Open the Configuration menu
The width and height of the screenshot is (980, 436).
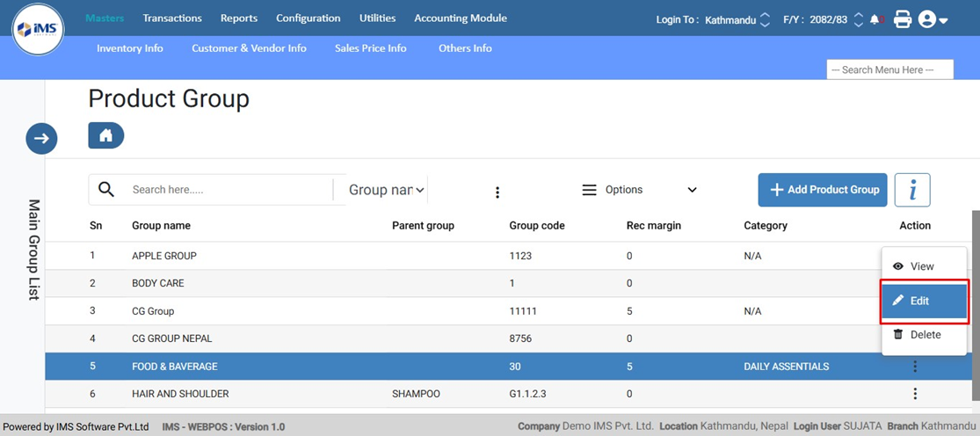(x=309, y=18)
